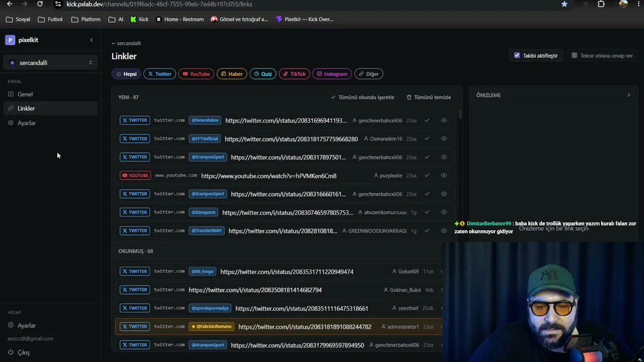Filter links by Instagram

(332, 74)
